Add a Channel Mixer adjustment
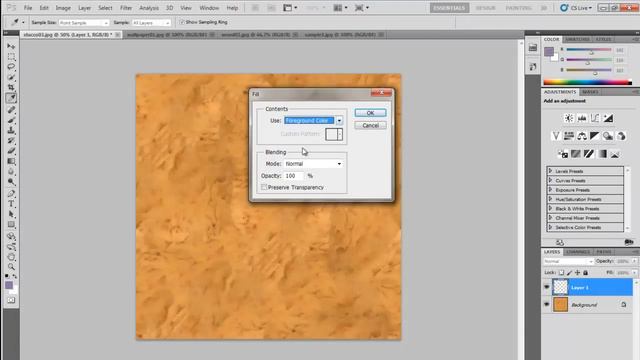Image resolution: width=640 pixels, height=360 pixels. click(x=621, y=136)
